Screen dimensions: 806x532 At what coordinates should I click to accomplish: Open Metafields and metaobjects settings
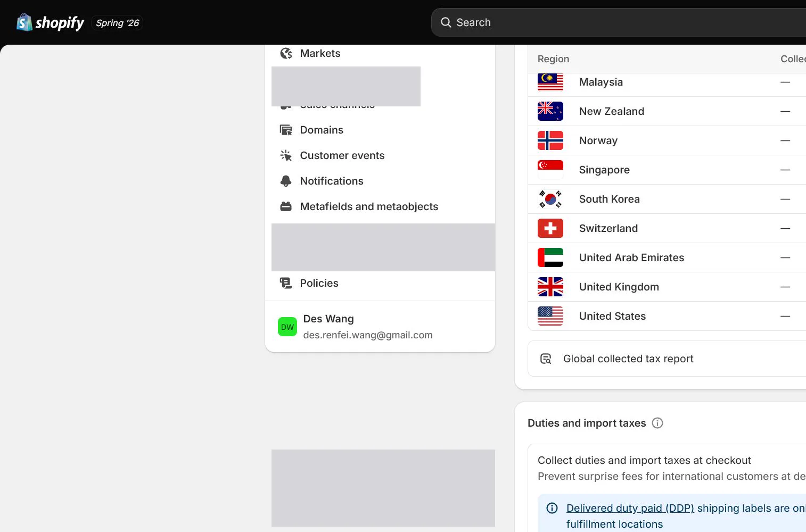tap(380, 206)
